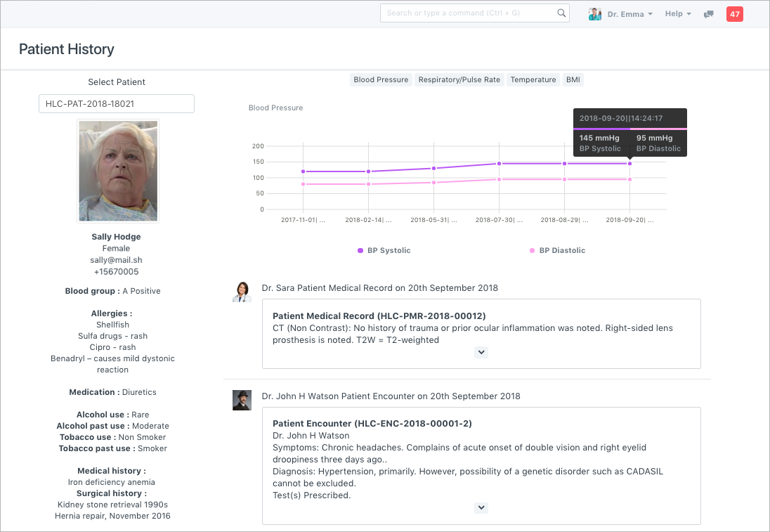Screen dimensions: 770x532
Task: Click the search magnifier icon
Action: pyautogui.click(x=561, y=13)
